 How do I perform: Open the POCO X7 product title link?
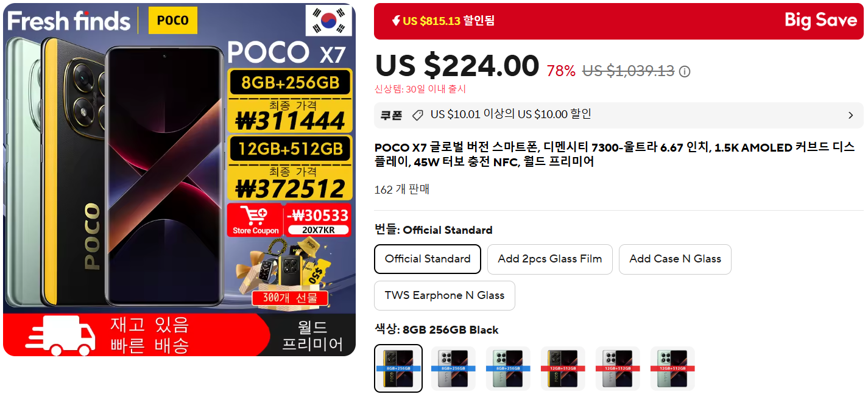click(615, 154)
